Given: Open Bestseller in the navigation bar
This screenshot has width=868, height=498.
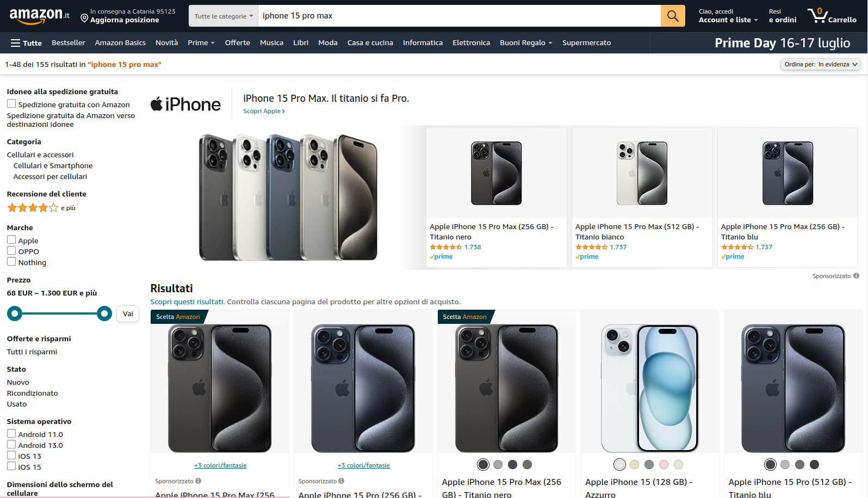Looking at the screenshot, I should point(69,43).
